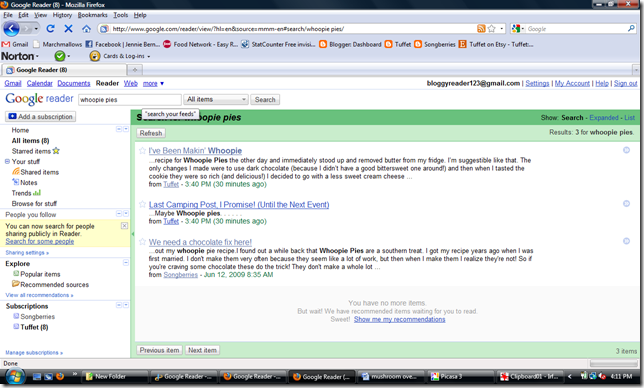Screen dimensions: 644x388
Task: Switch to Expanded view
Action: point(603,118)
